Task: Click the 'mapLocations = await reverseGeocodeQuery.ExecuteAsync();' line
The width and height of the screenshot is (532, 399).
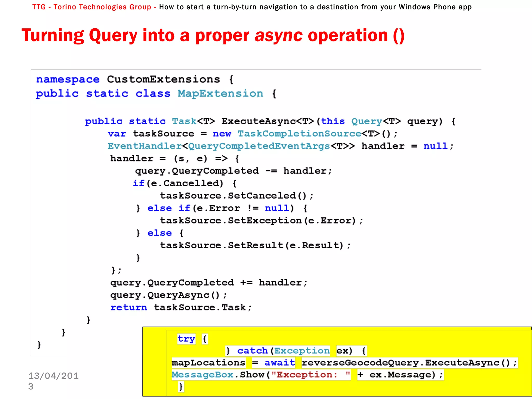Action: 345,363
